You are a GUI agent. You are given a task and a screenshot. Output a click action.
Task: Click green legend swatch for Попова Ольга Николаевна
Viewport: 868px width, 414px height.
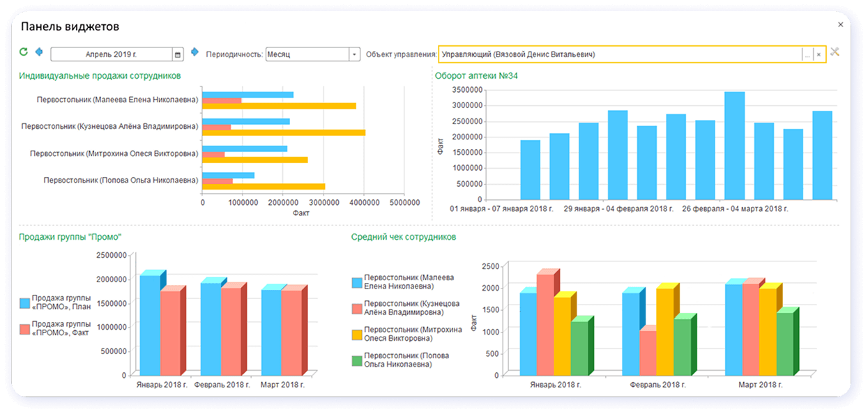pos(357,360)
